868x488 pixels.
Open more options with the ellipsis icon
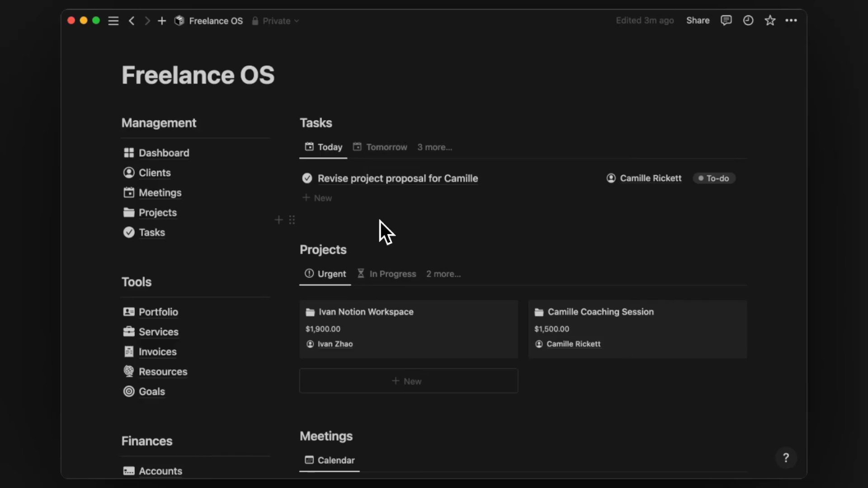coord(792,20)
